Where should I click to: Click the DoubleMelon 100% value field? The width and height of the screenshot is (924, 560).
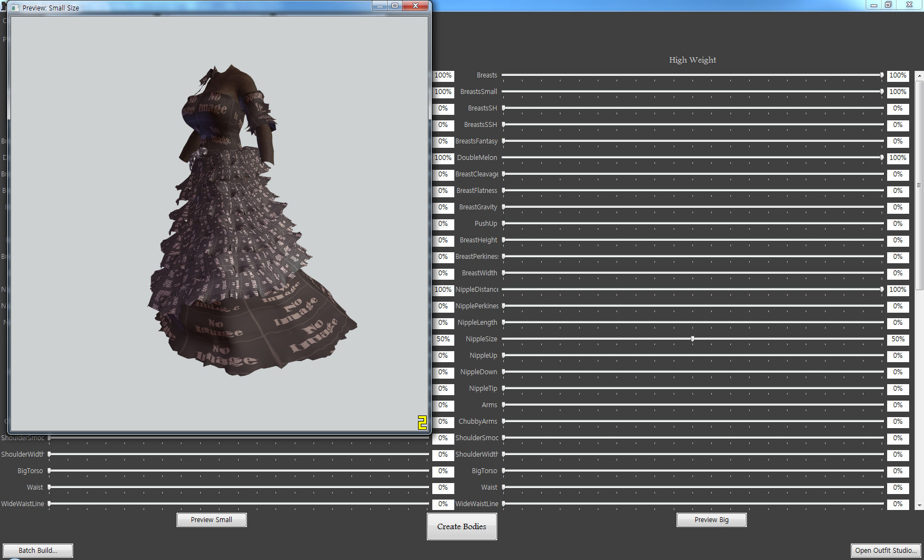(443, 158)
